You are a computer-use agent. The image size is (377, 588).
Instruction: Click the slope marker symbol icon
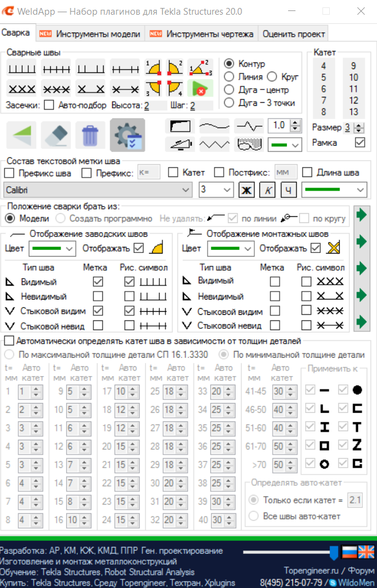[x=180, y=144]
